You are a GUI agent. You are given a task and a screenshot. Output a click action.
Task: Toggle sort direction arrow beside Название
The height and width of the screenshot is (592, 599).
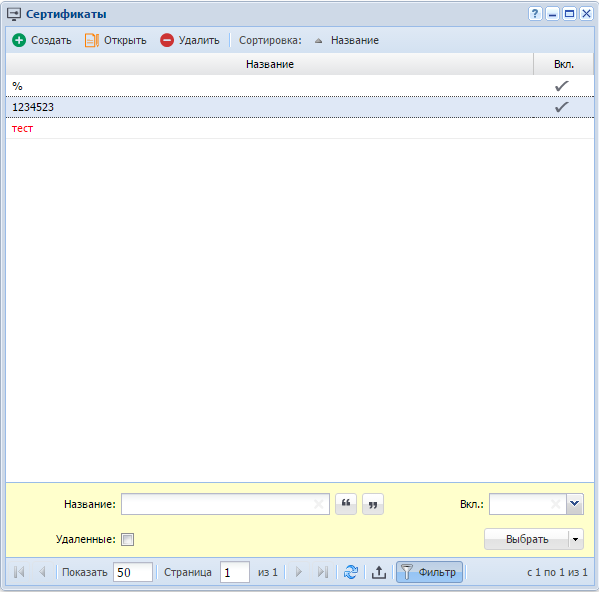[x=318, y=40]
